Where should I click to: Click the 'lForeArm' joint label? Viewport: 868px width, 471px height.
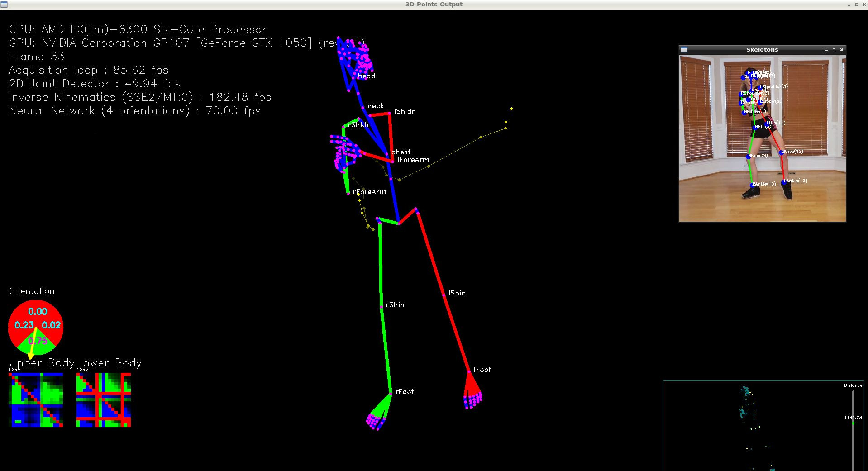pos(413,160)
